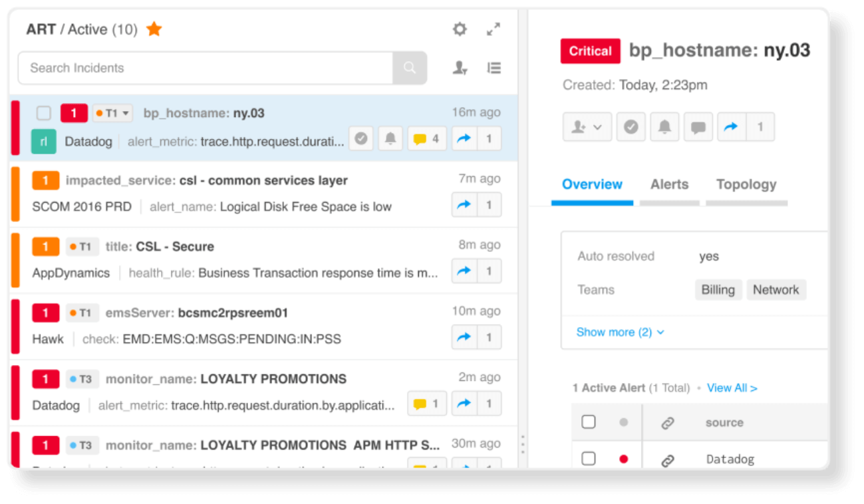Focus the Search Incidents field
Viewport: 864px width, 504px height.
pos(206,68)
